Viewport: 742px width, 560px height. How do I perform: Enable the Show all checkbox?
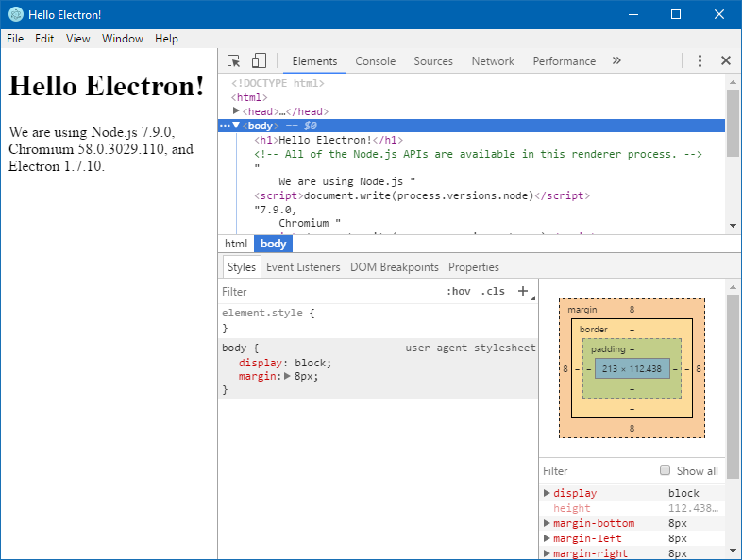(665, 470)
